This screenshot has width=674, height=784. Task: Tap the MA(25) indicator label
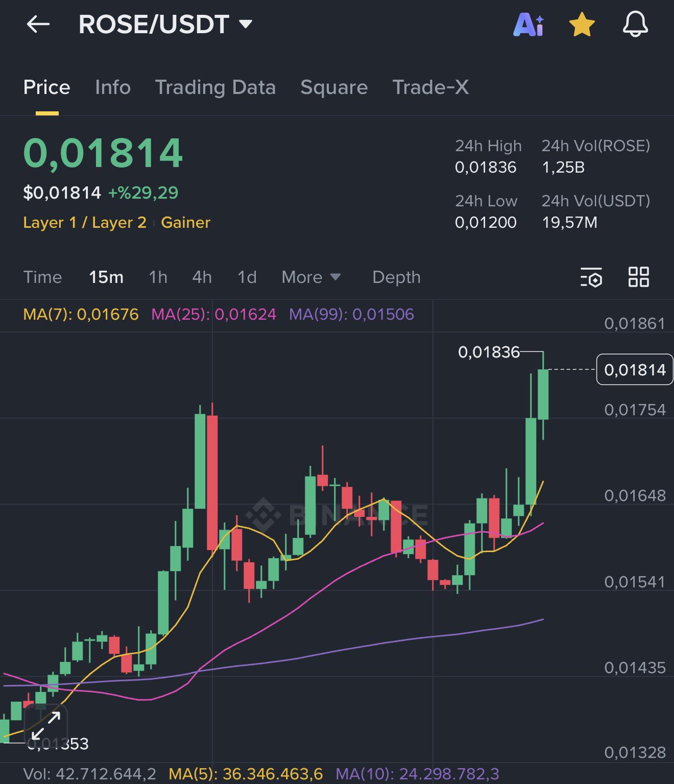click(214, 314)
